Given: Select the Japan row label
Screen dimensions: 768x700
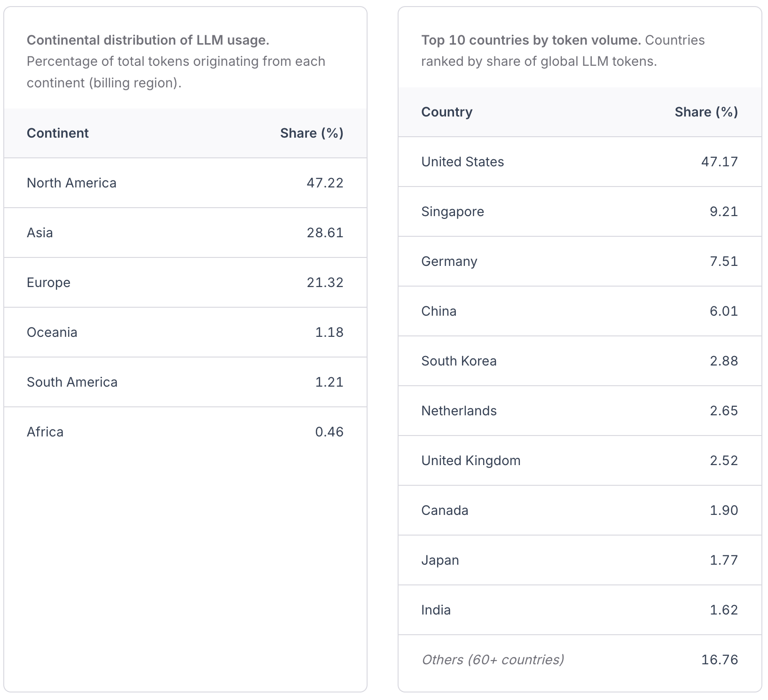Looking at the screenshot, I should (440, 560).
